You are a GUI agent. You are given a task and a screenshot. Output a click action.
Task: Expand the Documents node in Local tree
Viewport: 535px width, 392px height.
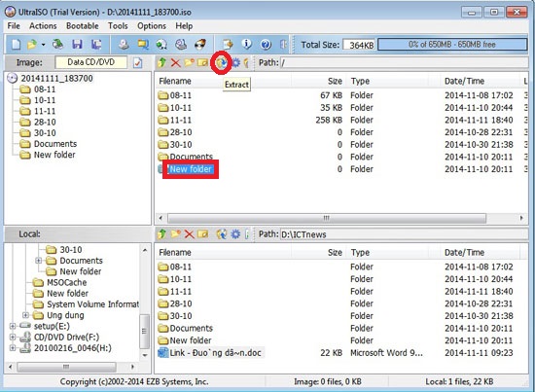(39, 261)
